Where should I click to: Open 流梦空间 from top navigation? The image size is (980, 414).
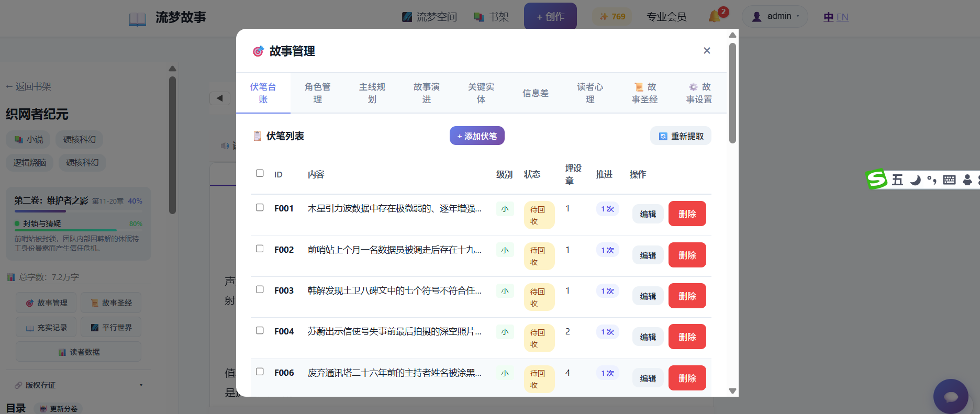(x=429, y=17)
